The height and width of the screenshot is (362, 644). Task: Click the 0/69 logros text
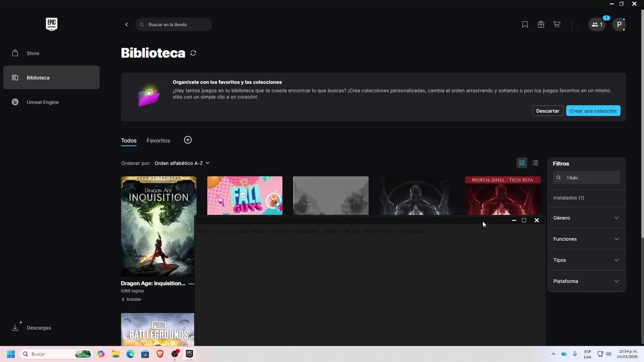click(x=132, y=291)
